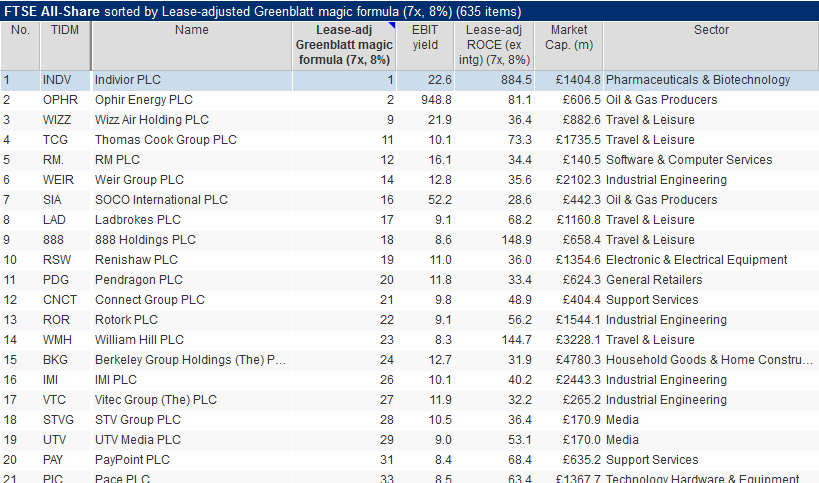
Task: Click ROCE value 144.7
Action: pos(517,339)
